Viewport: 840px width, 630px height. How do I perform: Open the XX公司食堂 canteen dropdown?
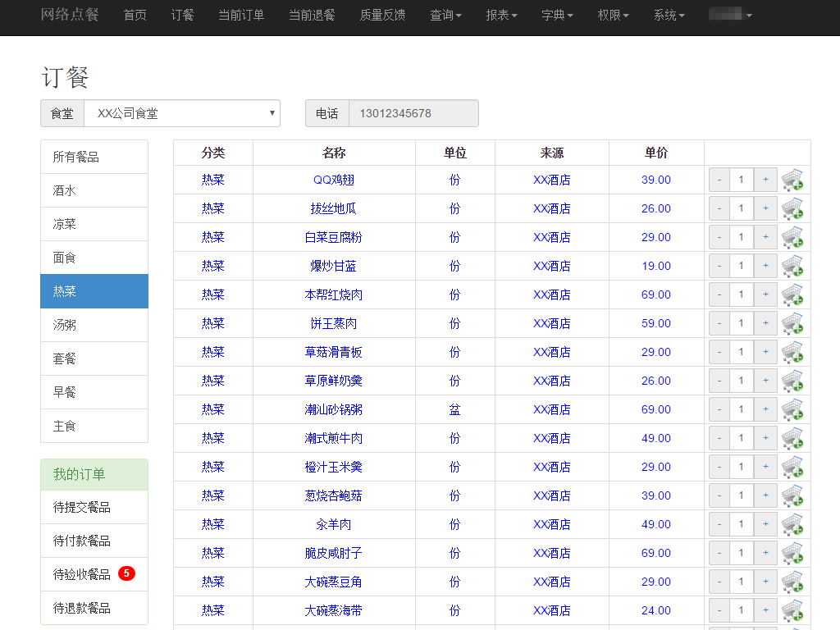182,113
